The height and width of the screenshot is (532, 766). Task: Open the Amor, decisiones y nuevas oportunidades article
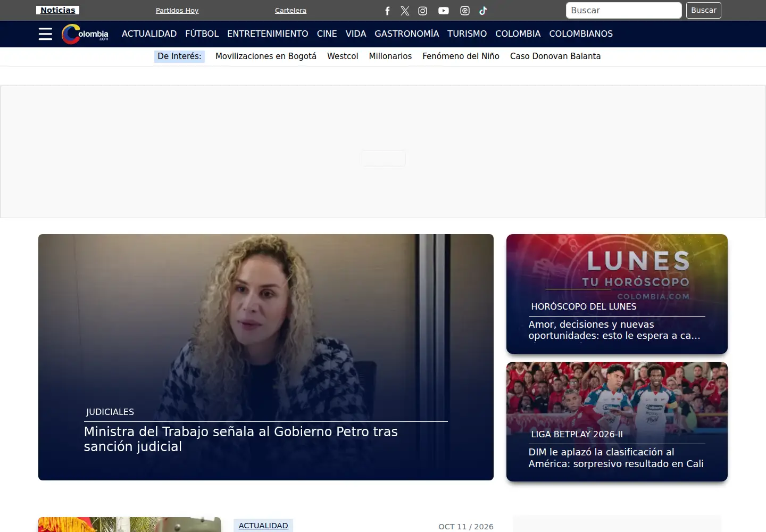[614, 330]
